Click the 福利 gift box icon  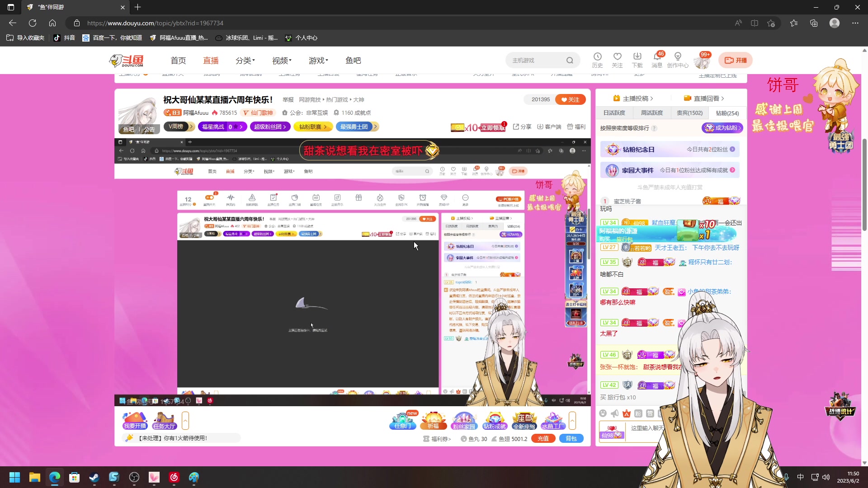[576, 127]
